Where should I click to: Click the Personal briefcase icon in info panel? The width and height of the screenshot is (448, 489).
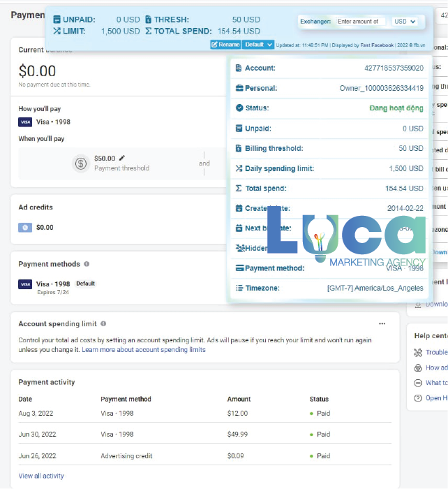coord(239,88)
